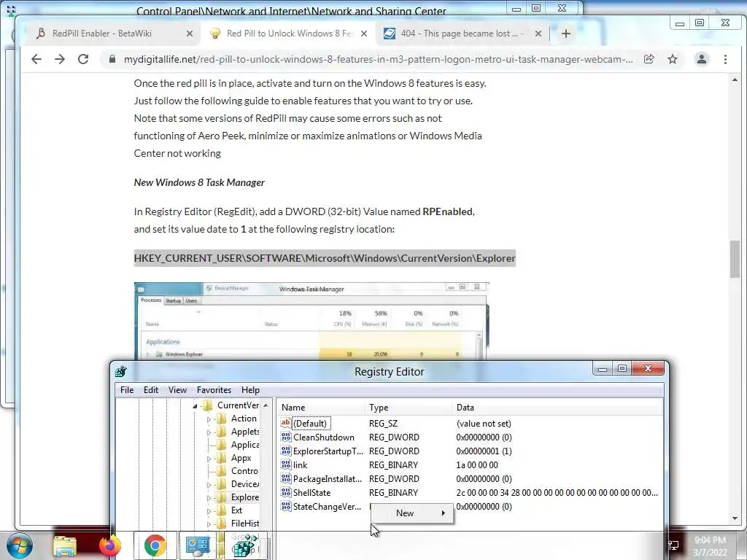Select the link binary value
747x560 pixels.
coord(300,464)
